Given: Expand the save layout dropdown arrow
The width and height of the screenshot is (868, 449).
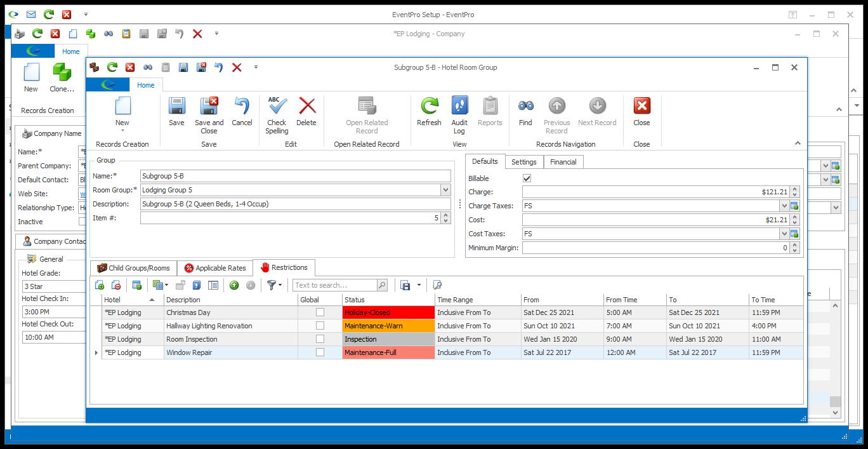Looking at the screenshot, I should pos(419,285).
